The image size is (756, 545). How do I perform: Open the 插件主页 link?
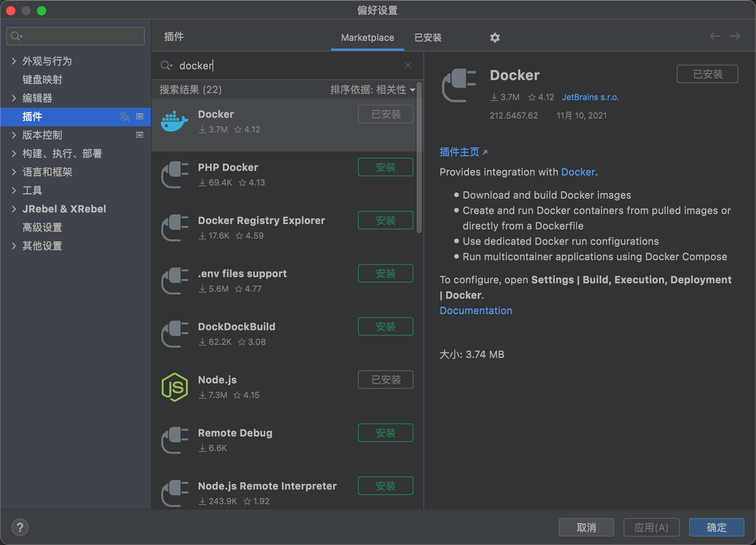(x=460, y=152)
